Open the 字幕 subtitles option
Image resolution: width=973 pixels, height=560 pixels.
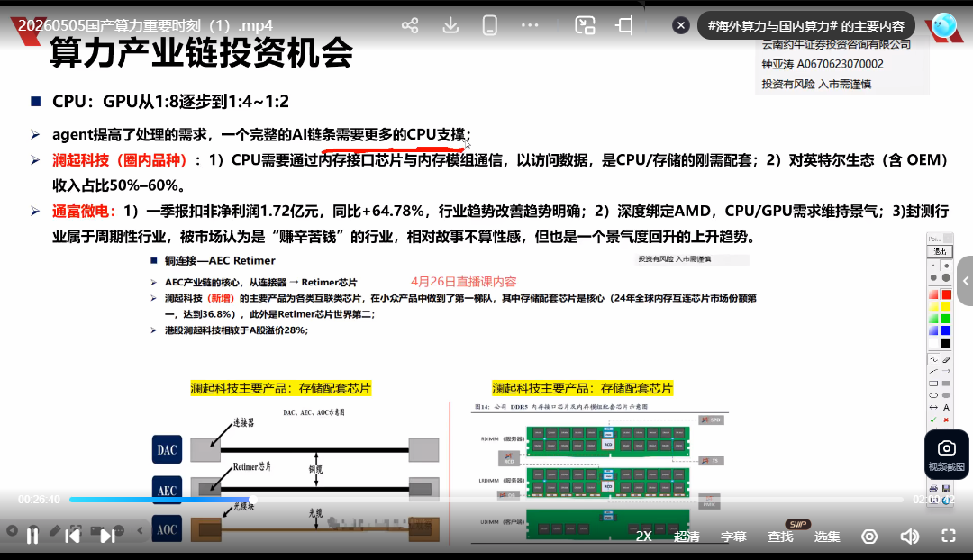(732, 537)
